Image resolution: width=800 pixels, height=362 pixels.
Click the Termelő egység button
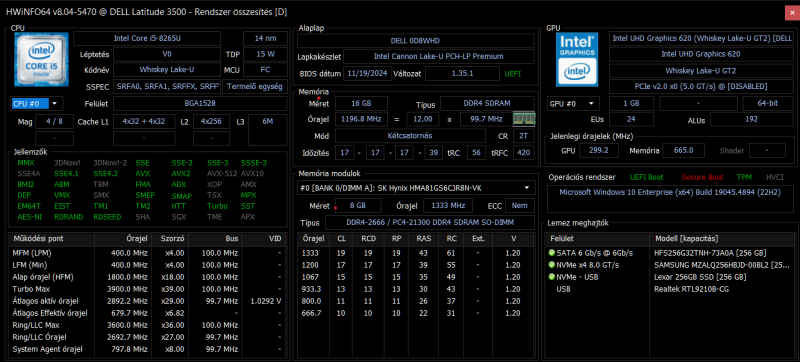coord(255,87)
